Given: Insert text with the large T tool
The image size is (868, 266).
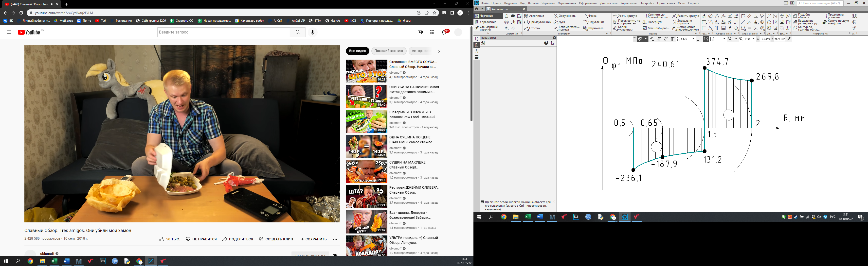Looking at the screenshot, I should 717,28.
